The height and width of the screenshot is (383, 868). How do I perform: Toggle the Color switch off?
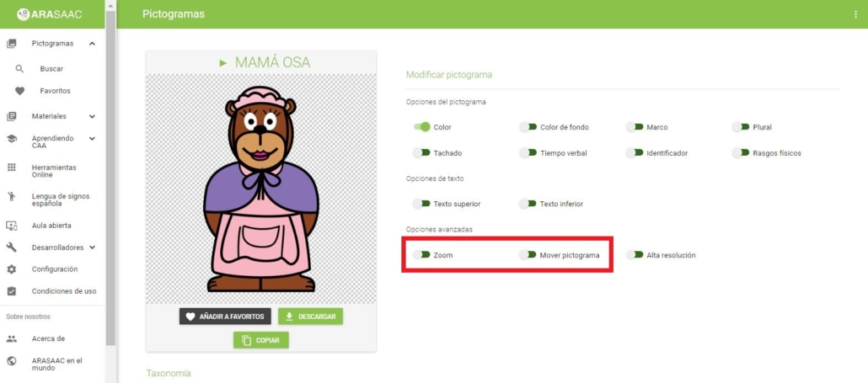pos(422,127)
